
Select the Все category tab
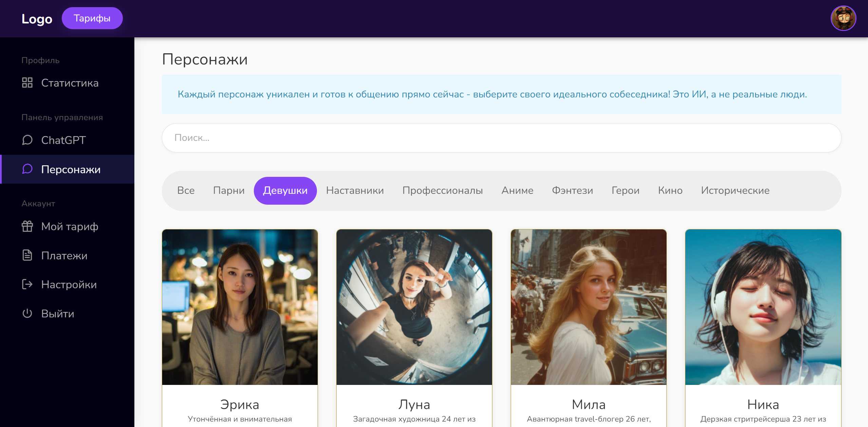click(186, 190)
